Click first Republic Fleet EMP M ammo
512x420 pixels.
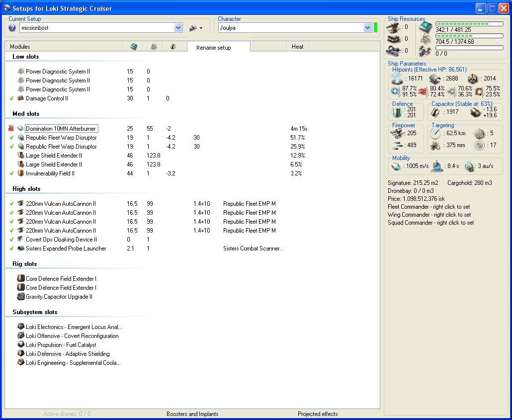pyautogui.click(x=250, y=203)
